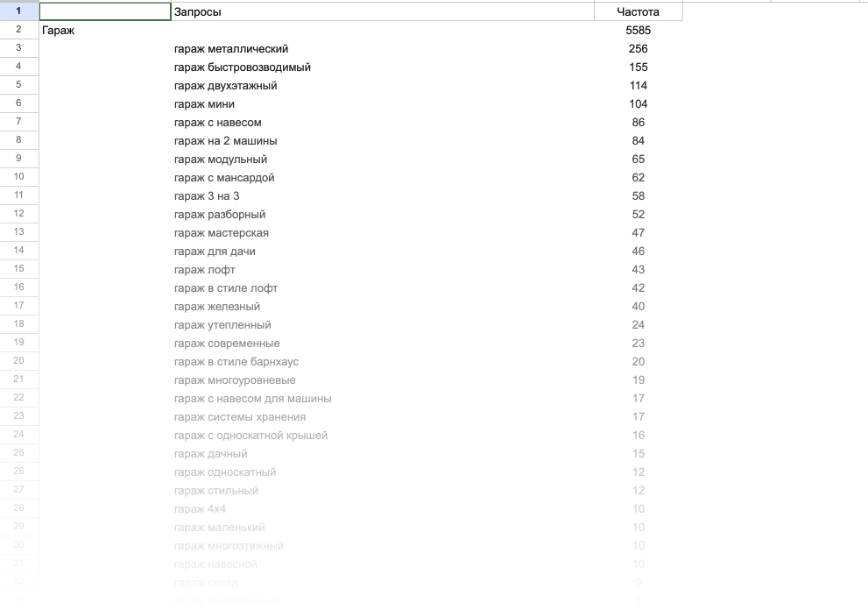This screenshot has height=610, width=868.
Task: Click the 'гараж металлический' cell
Action: click(231, 49)
